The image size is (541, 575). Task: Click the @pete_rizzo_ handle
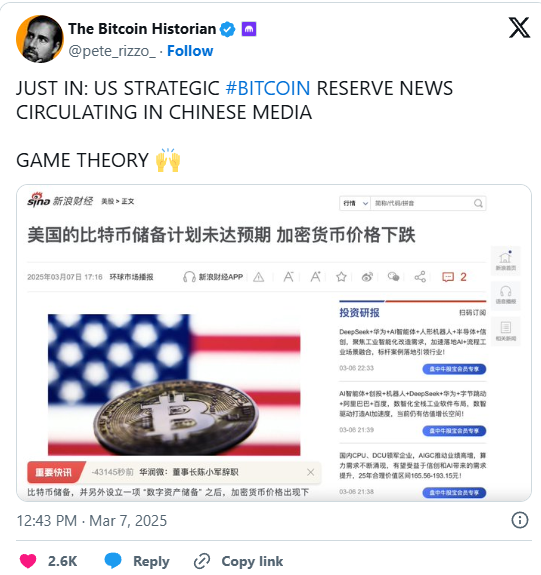point(112,51)
